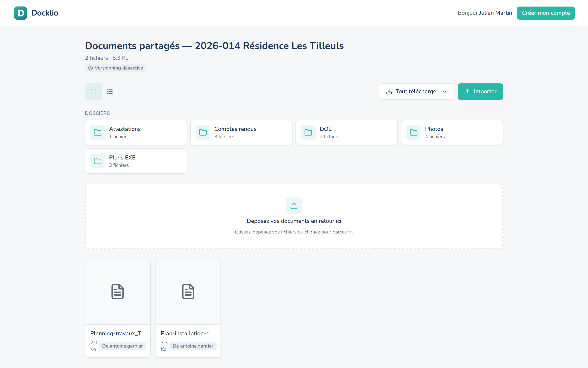Screen dimensions: 588x368
Task: Switch to grid view
Action: coord(94,92)
